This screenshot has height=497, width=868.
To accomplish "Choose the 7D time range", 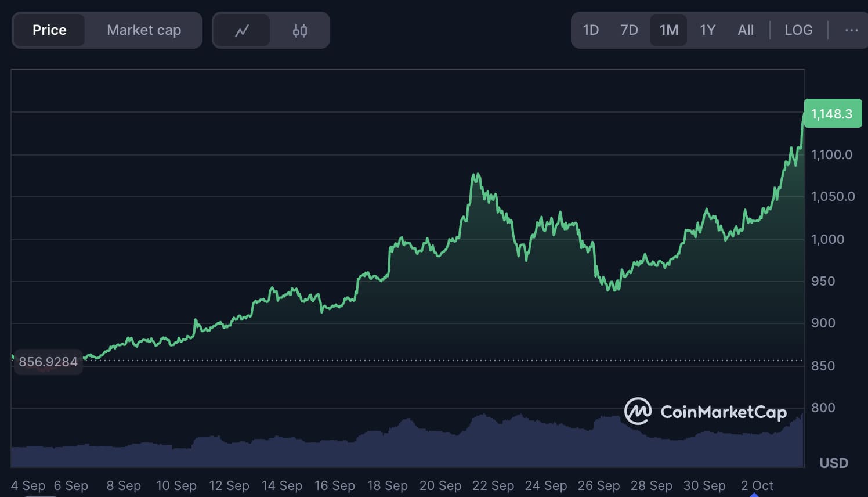I will pyautogui.click(x=629, y=30).
